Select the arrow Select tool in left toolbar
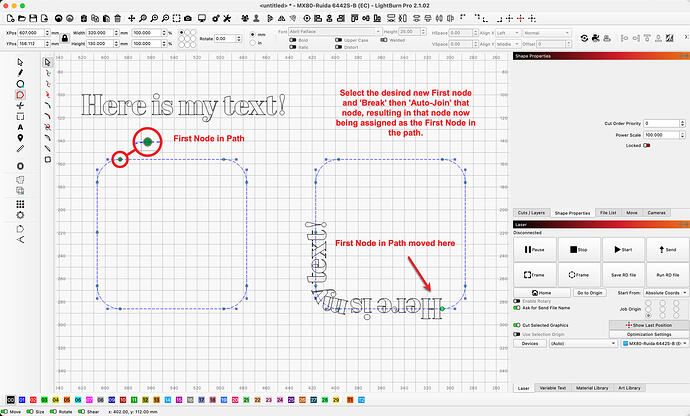Viewport: 690px width, 416px height. click(x=20, y=62)
